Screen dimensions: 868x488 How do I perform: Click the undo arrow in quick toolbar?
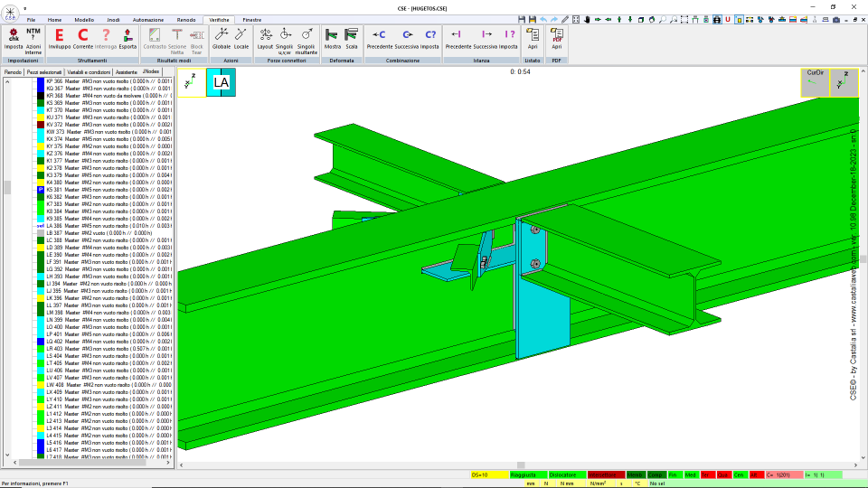(543, 19)
